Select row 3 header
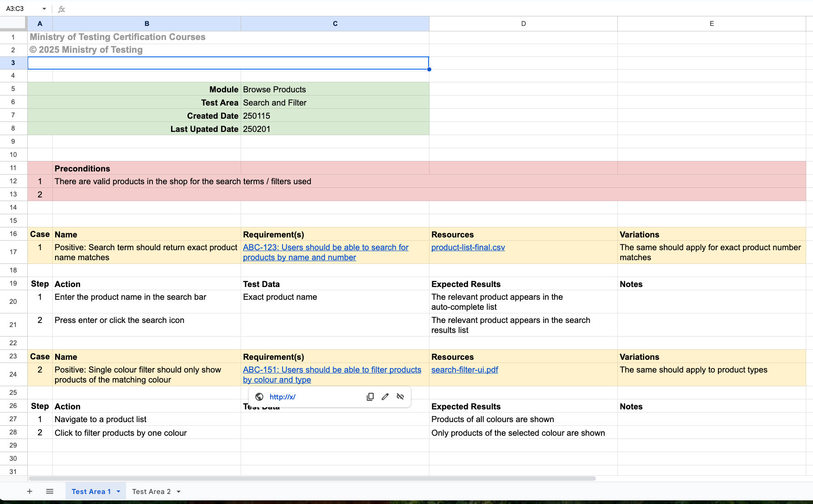The width and height of the screenshot is (813, 504). (13, 63)
